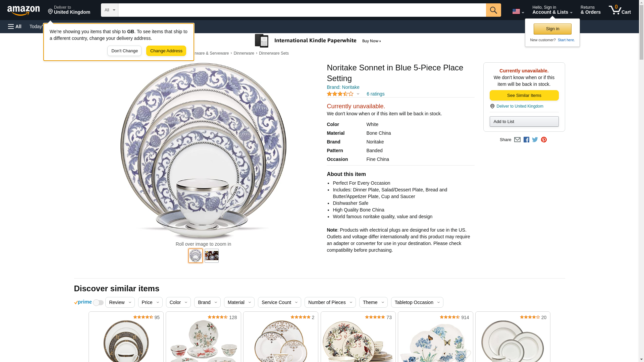Toggle the Prime filter switch
Image resolution: width=644 pixels, height=362 pixels.
click(x=98, y=303)
